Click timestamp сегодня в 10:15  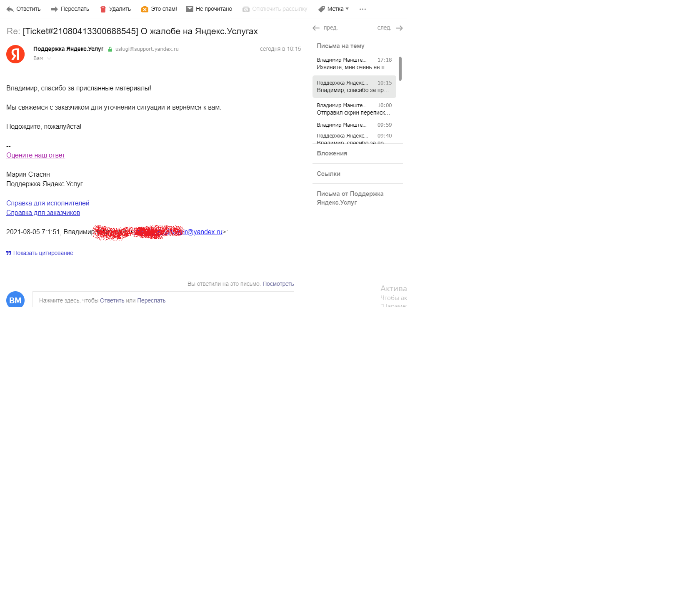280,49
